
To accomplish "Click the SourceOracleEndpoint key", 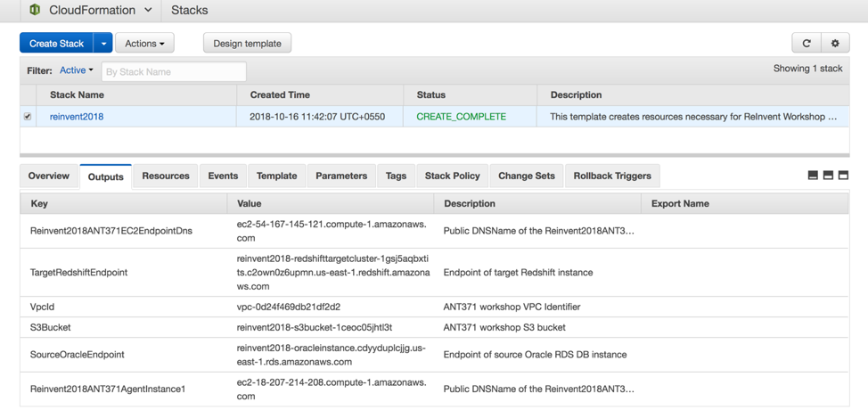I will click(78, 354).
